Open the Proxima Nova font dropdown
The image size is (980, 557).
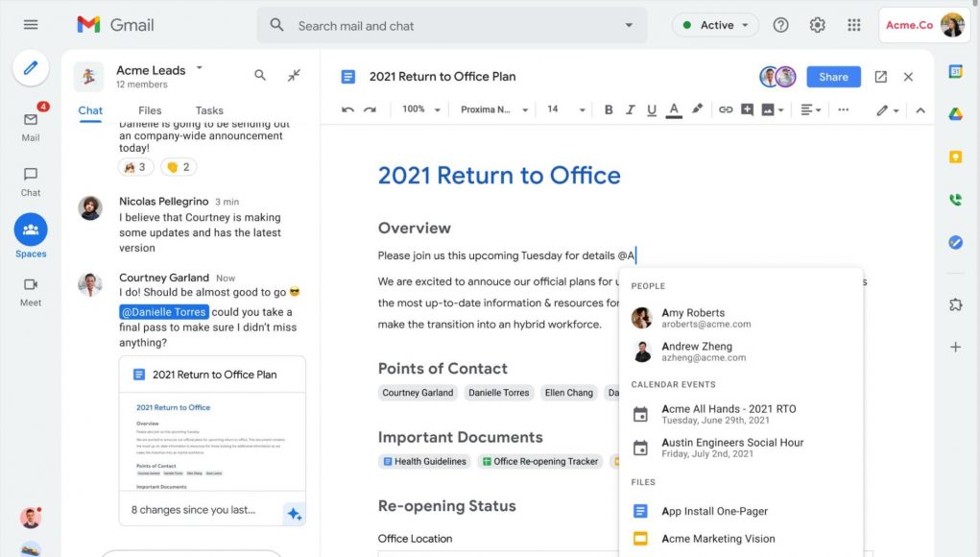(x=494, y=109)
